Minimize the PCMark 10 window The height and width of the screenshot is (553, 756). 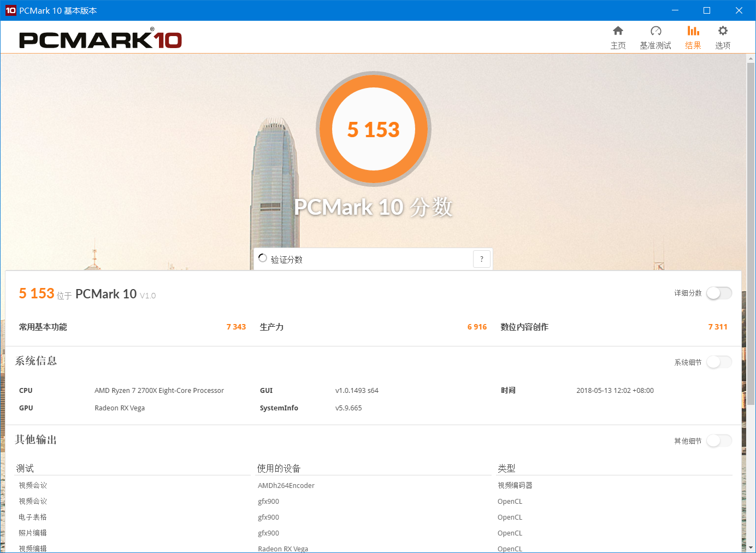(x=675, y=10)
